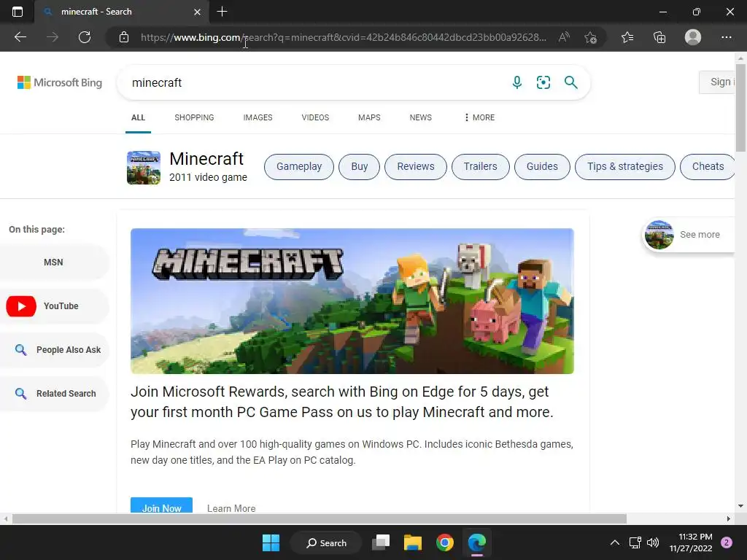The width and height of the screenshot is (747, 560).
Task: Jump to MSN section
Action: point(55,262)
